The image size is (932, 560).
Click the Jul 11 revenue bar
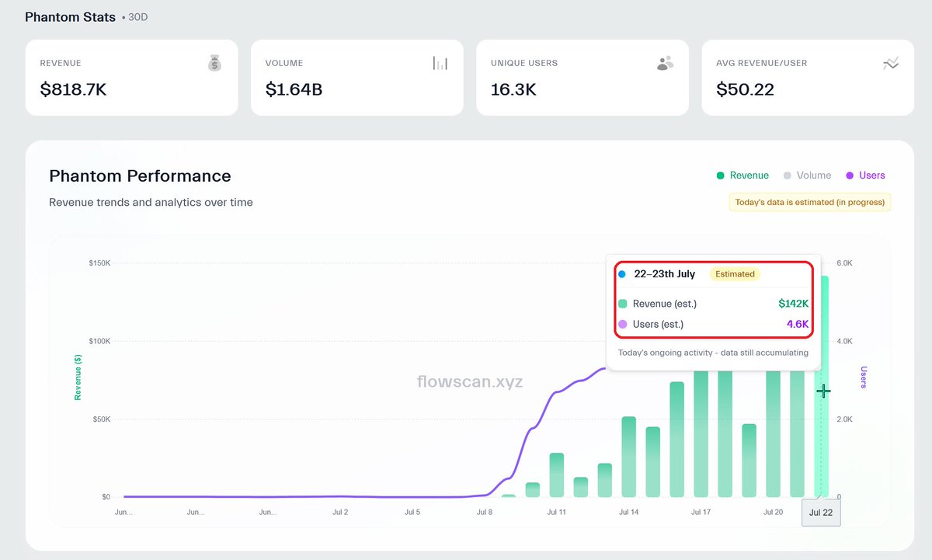pos(557,475)
